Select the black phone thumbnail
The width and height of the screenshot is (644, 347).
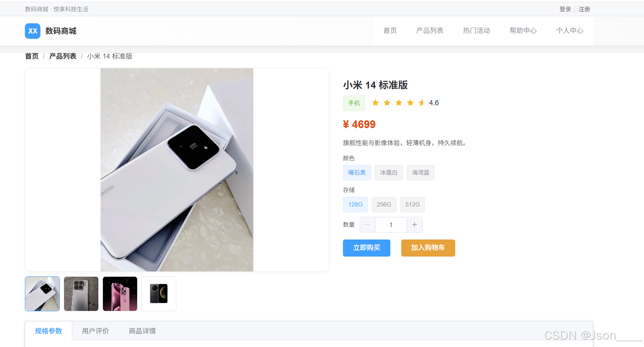click(159, 294)
